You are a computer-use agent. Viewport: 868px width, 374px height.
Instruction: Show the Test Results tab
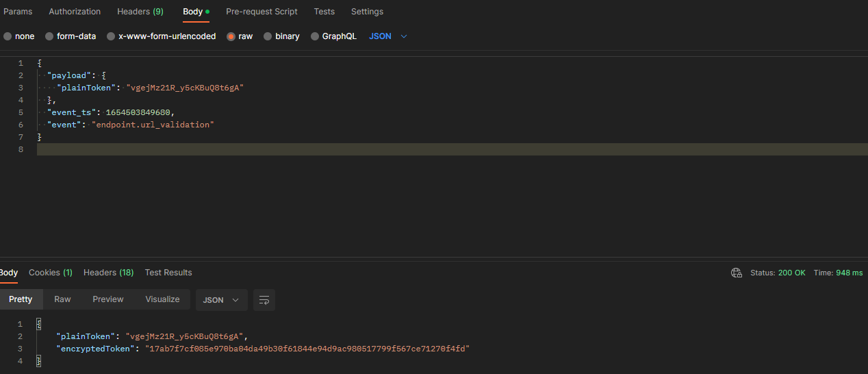168,273
